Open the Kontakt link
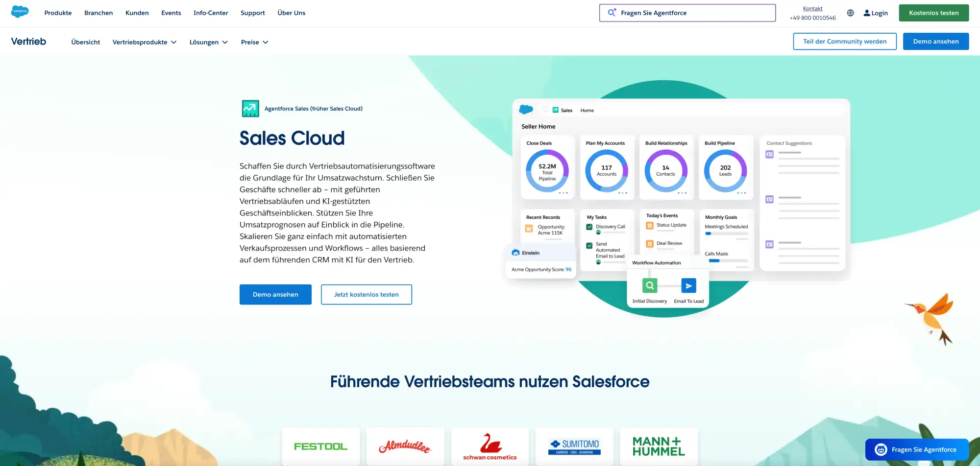 [812, 8]
